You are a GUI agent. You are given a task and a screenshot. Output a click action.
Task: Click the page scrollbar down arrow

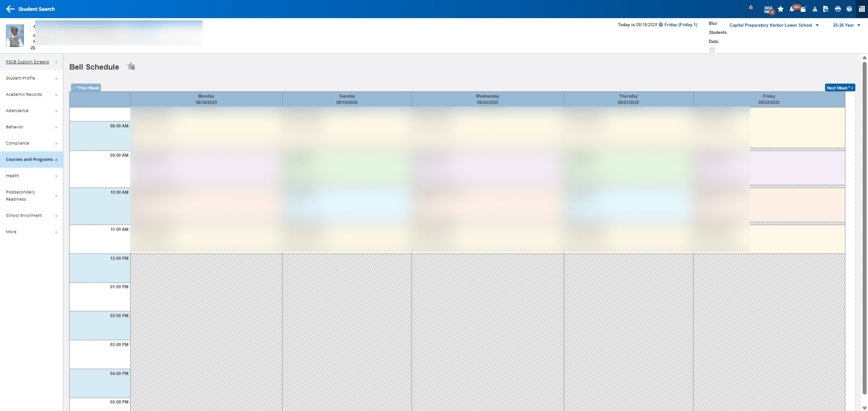pos(864,408)
